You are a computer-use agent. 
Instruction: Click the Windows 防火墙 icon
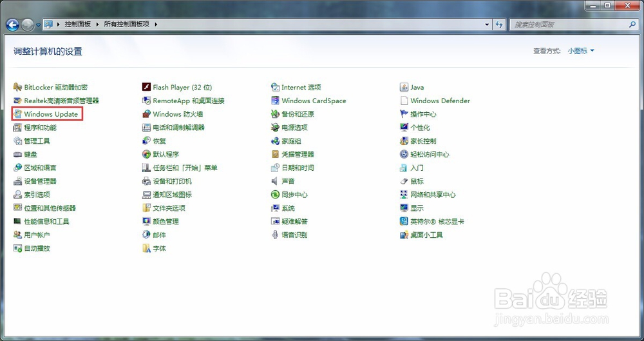146,114
